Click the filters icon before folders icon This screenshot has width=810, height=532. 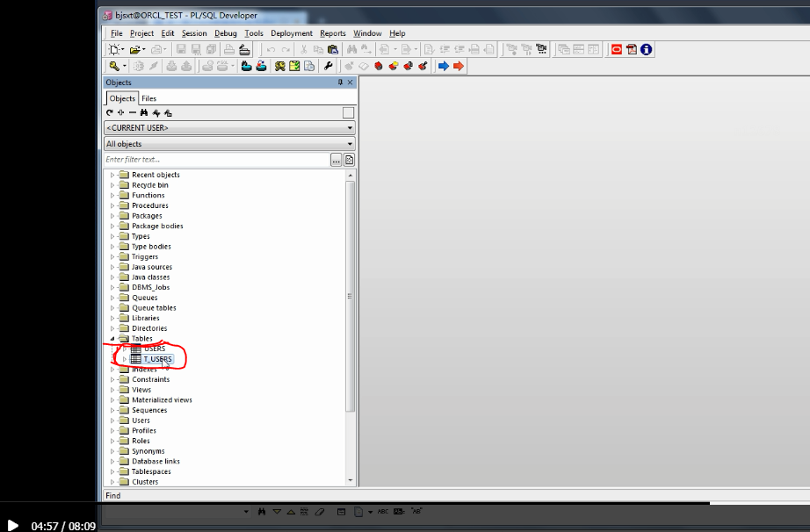click(156, 112)
